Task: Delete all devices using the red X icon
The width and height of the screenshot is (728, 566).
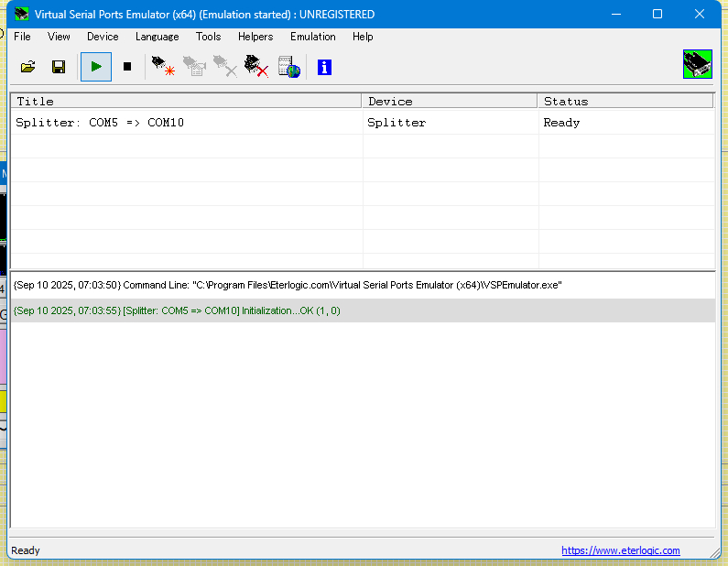Action: pos(256,67)
